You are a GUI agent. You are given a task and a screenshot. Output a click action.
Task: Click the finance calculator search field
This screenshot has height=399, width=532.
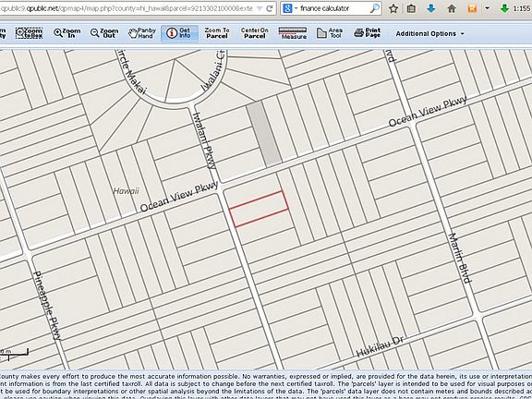(333, 8)
